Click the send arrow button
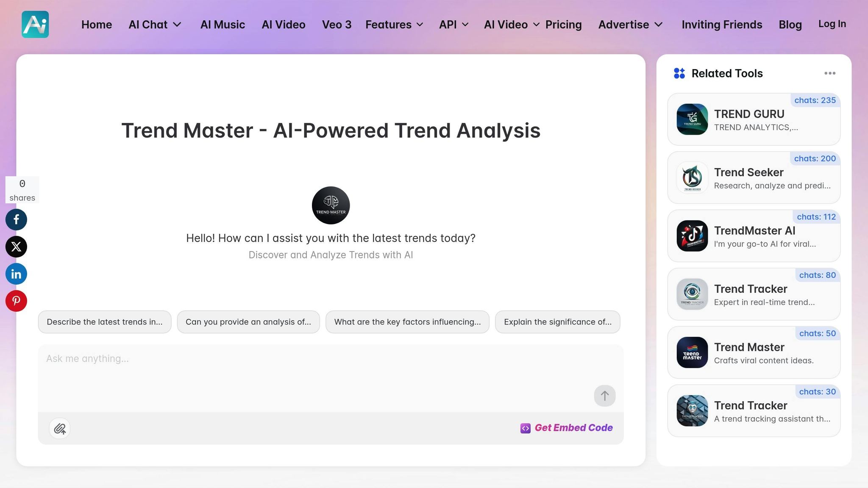868x488 pixels. (x=605, y=396)
